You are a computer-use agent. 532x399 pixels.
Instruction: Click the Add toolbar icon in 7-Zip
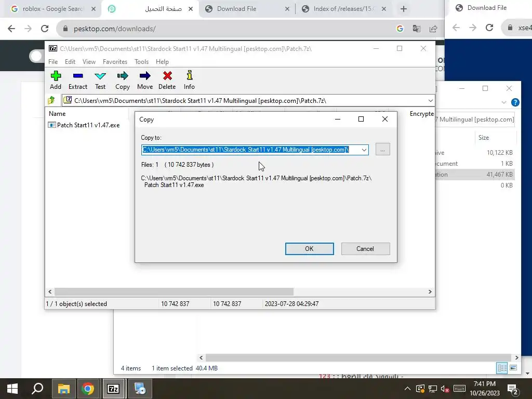click(x=56, y=80)
